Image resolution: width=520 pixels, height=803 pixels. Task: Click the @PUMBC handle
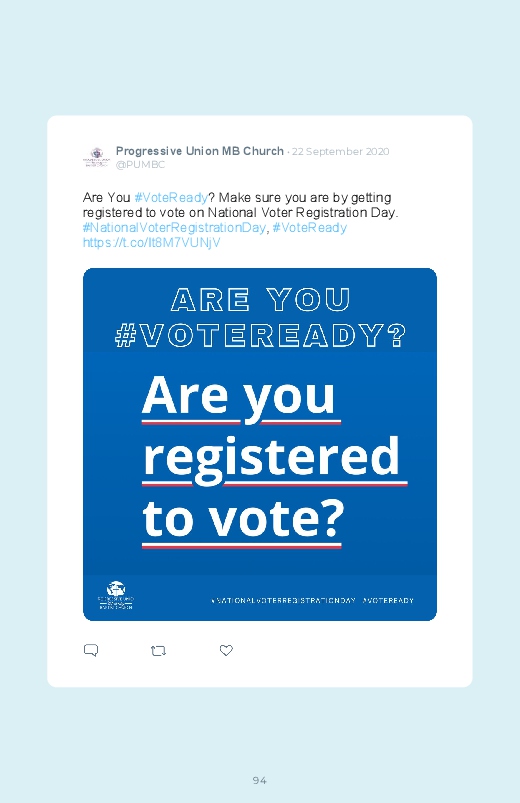click(x=140, y=165)
